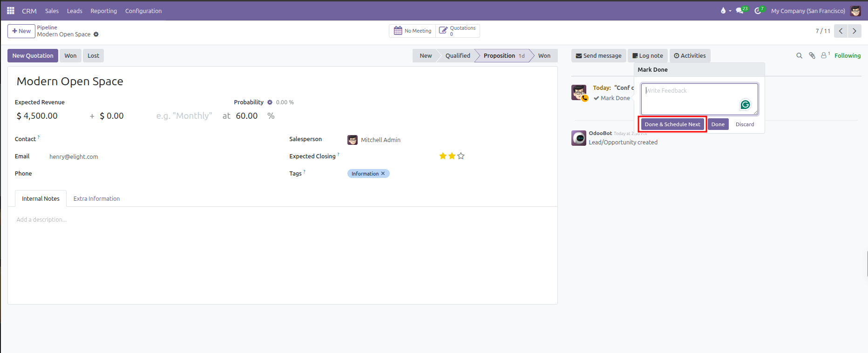
Task: Click the Mark Done link on activity
Action: coord(612,98)
